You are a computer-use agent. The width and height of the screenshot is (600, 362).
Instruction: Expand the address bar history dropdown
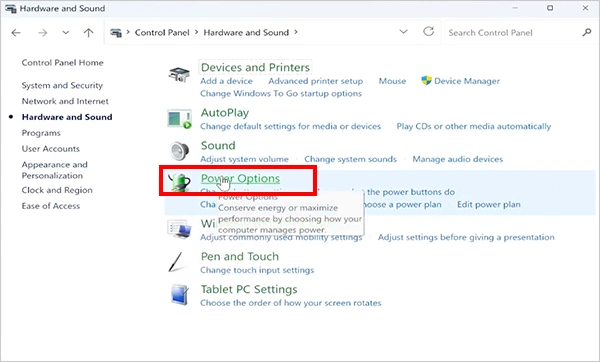(403, 32)
